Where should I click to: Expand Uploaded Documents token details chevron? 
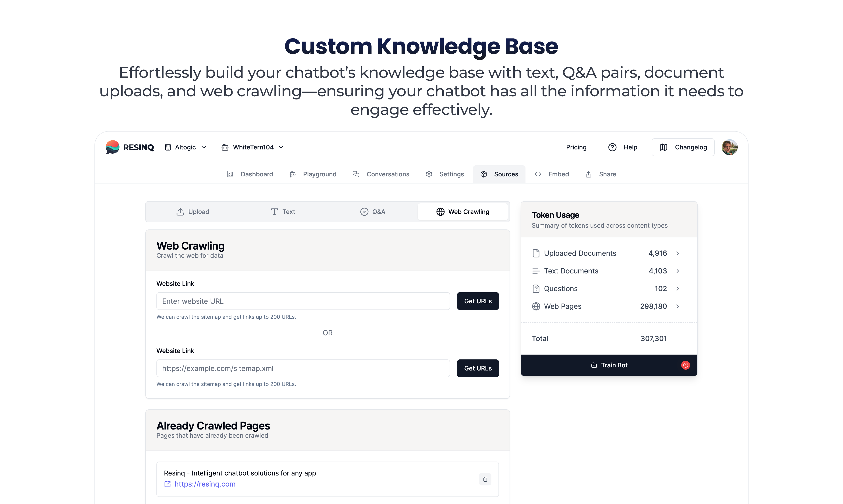pos(677,253)
